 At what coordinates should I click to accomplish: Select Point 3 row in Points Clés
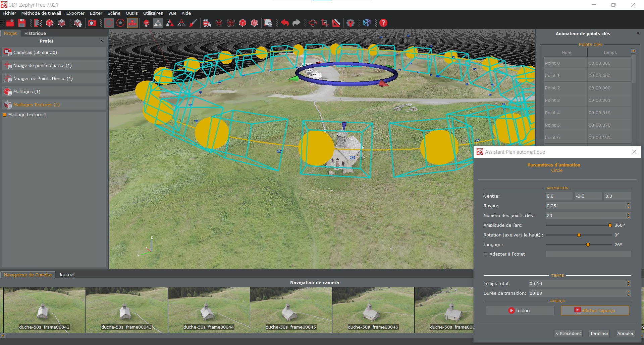pyautogui.click(x=587, y=100)
